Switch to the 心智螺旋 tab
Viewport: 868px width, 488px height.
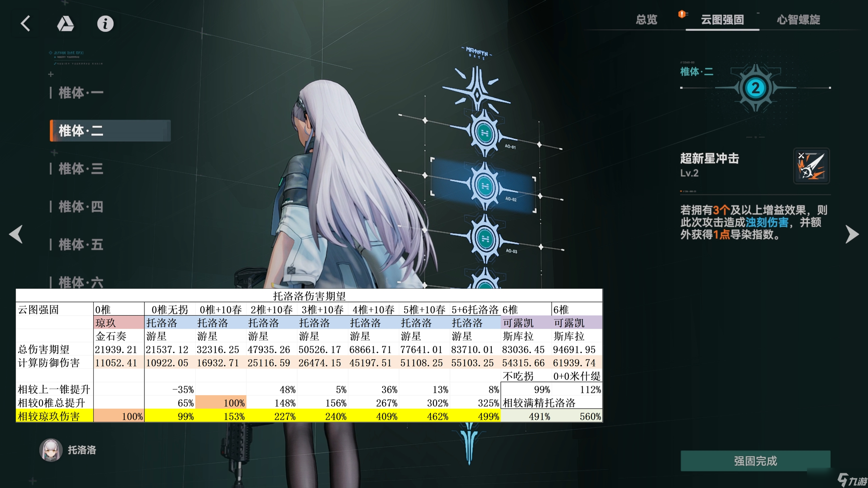(x=798, y=20)
